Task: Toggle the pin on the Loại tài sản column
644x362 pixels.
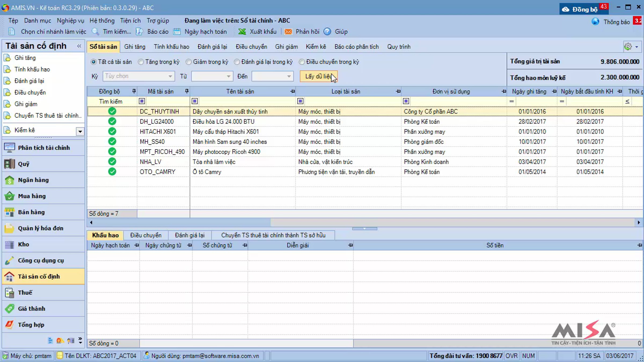Action: (398, 91)
